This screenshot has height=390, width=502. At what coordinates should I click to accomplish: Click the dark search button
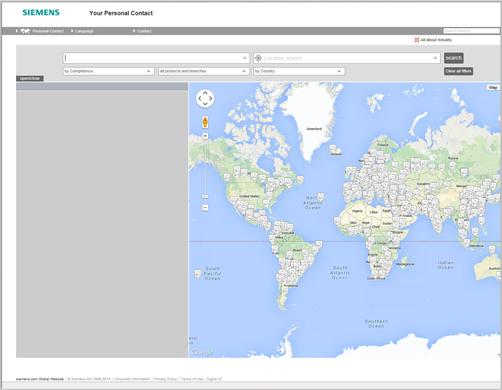coord(454,58)
